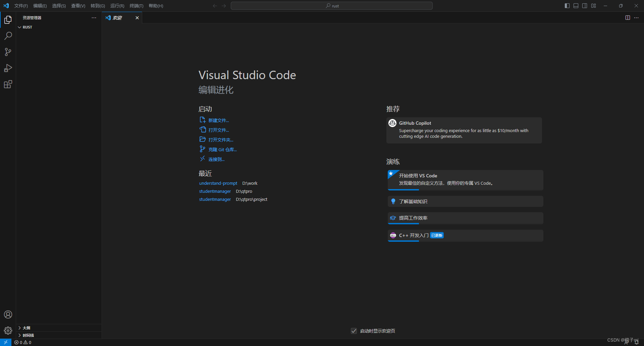This screenshot has width=644, height=346.
Task: Open recent studentmanager in D:\qtpro\project
Action: (x=215, y=199)
